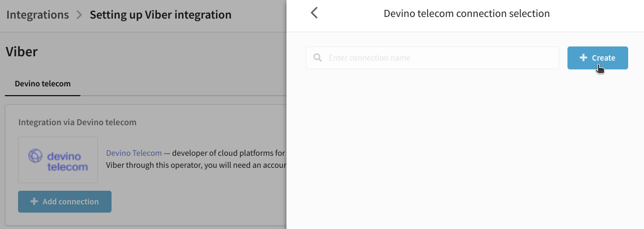Create a new Devino telecom connection
Viewport: 644px width, 229px height.
[x=598, y=58]
